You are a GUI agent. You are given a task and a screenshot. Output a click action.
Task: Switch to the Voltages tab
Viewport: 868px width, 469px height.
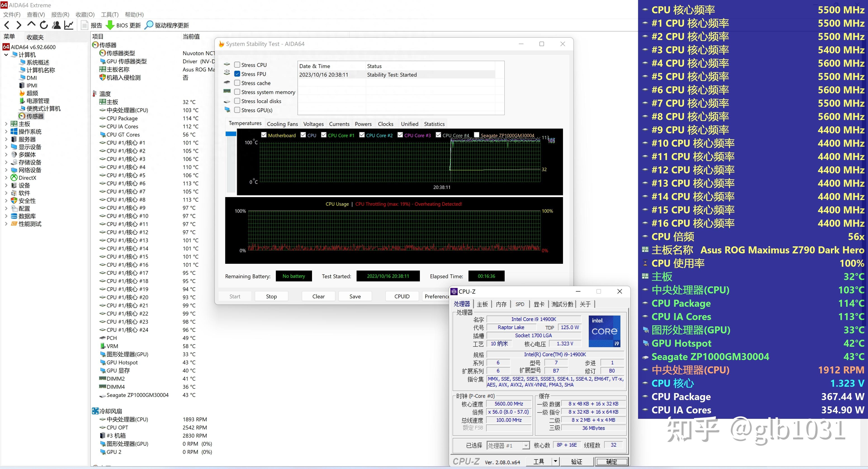click(313, 124)
